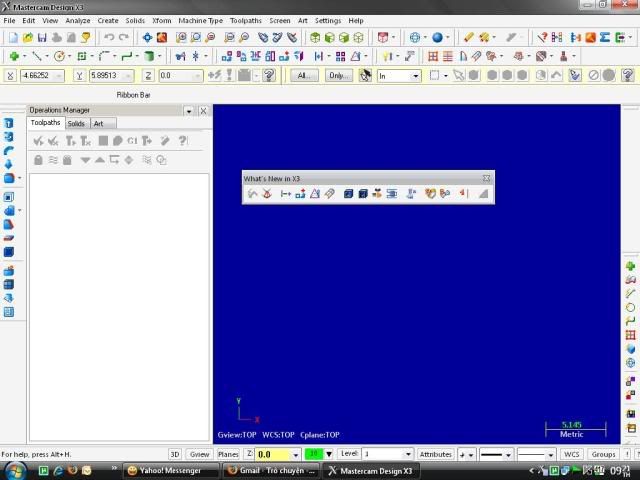The width and height of the screenshot is (640, 480).
Task: Select the Create Line tool icon
Action: point(37,56)
